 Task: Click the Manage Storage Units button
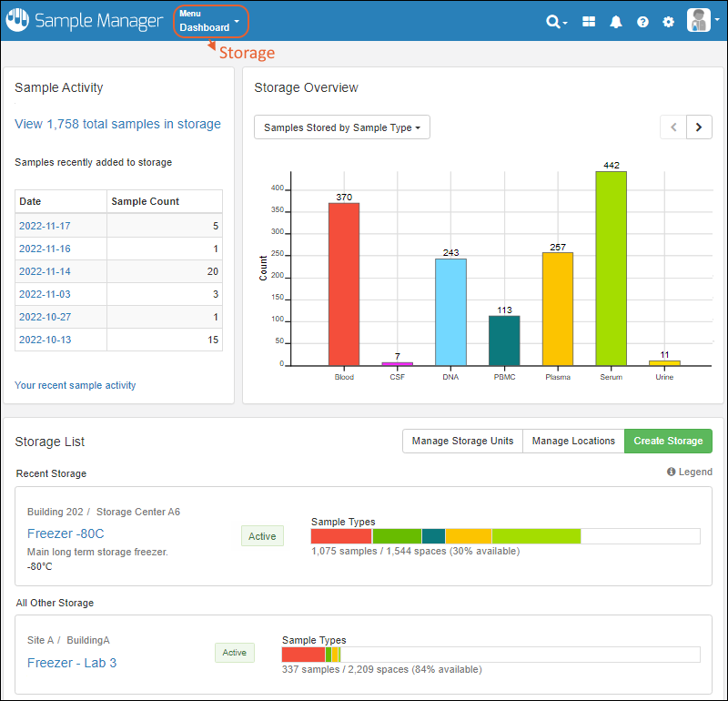click(x=462, y=441)
